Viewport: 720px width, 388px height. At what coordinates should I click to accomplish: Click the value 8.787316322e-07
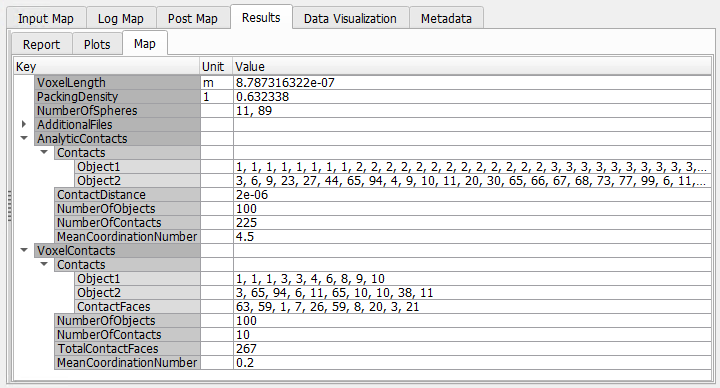click(x=285, y=83)
